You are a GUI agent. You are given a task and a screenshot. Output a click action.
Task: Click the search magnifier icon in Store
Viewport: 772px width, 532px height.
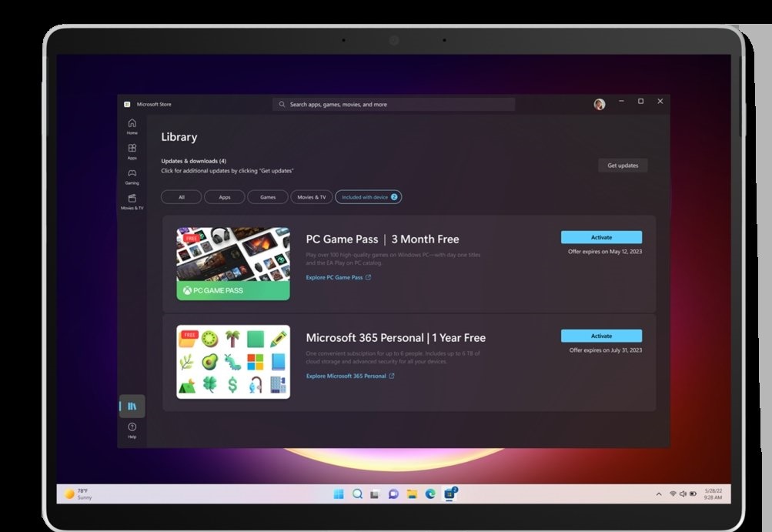282,105
